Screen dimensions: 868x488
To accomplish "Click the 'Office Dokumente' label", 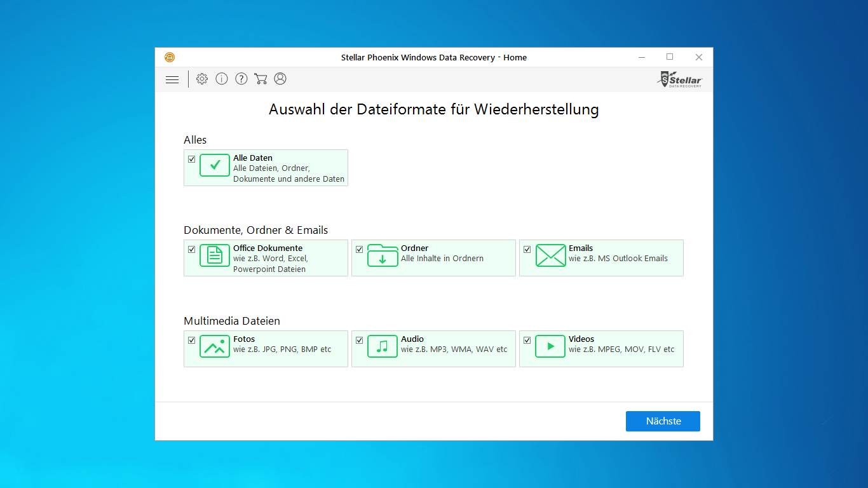I will point(268,248).
